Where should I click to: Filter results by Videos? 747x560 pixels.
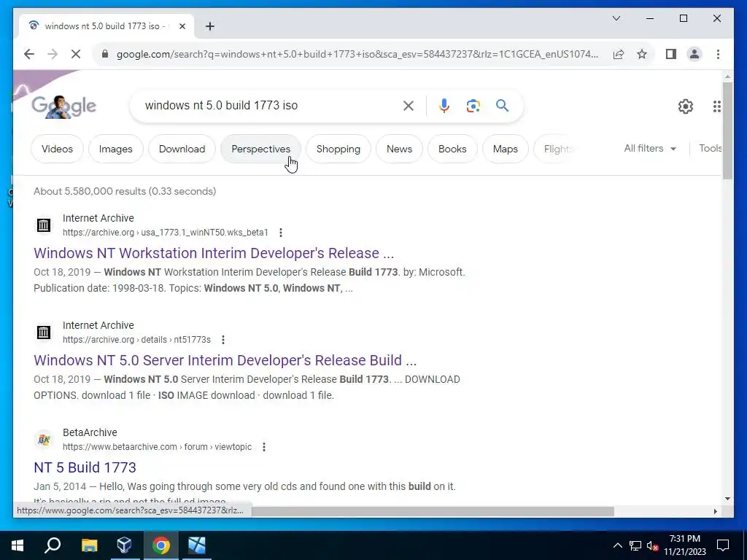(x=57, y=149)
